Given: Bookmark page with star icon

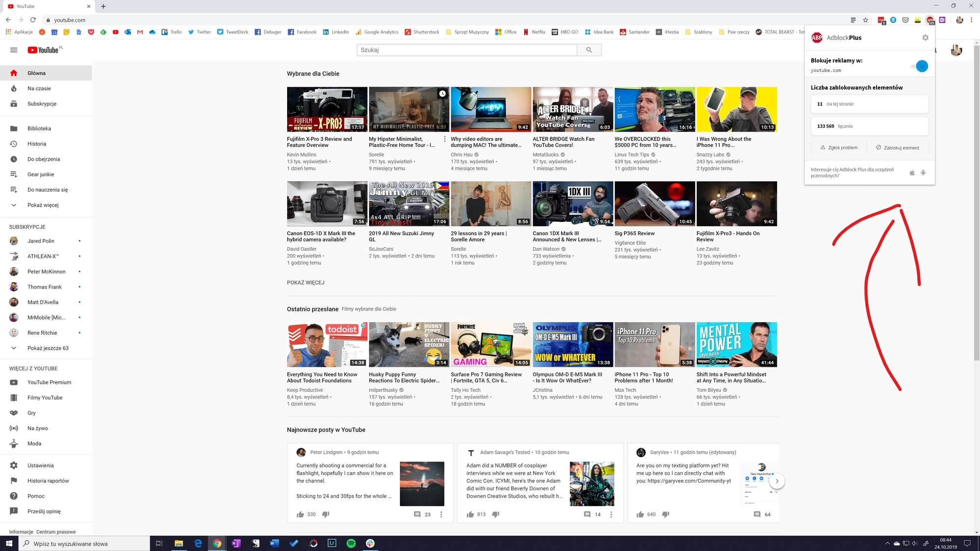Looking at the screenshot, I should [x=865, y=20].
